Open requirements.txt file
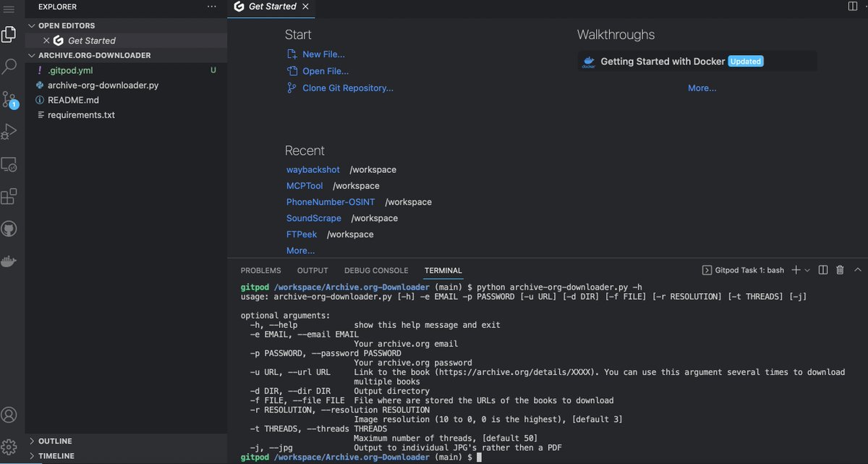 click(x=126, y=115)
